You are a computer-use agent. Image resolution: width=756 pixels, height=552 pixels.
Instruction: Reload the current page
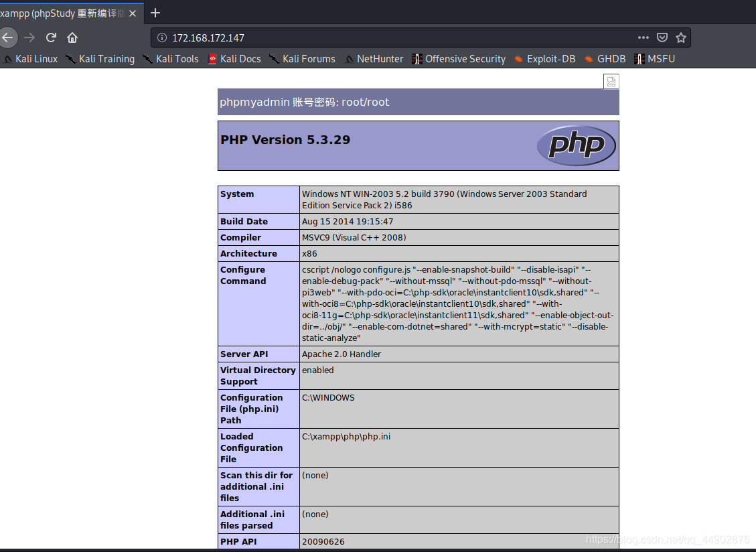coord(51,38)
